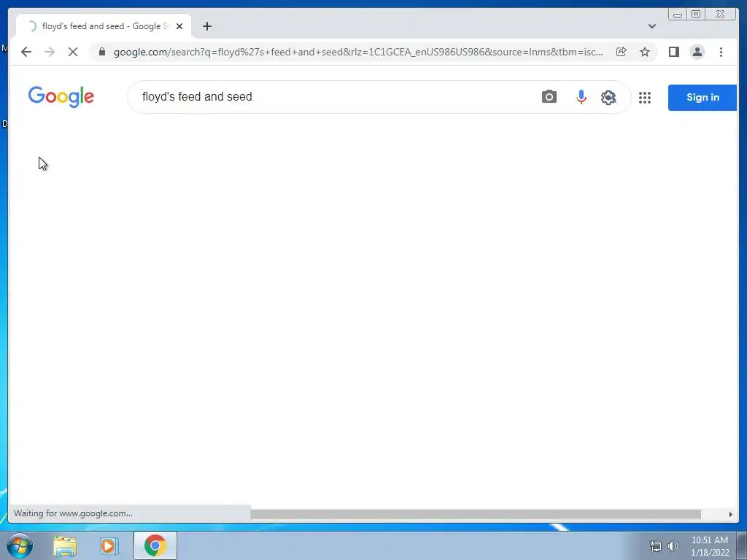Click the Show desktop button

(x=742, y=546)
